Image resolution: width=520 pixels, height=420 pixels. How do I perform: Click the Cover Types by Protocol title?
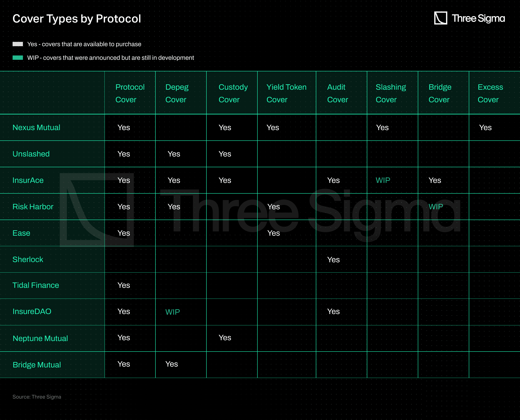click(77, 19)
